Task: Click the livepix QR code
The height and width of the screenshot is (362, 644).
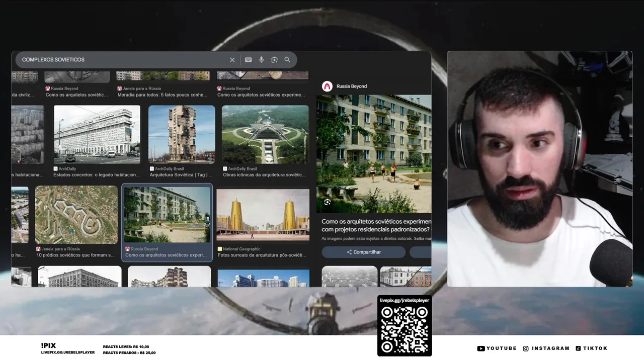Action: tap(405, 330)
